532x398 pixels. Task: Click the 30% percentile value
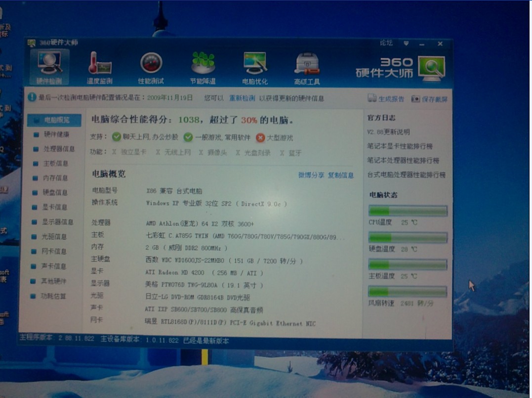coord(249,120)
